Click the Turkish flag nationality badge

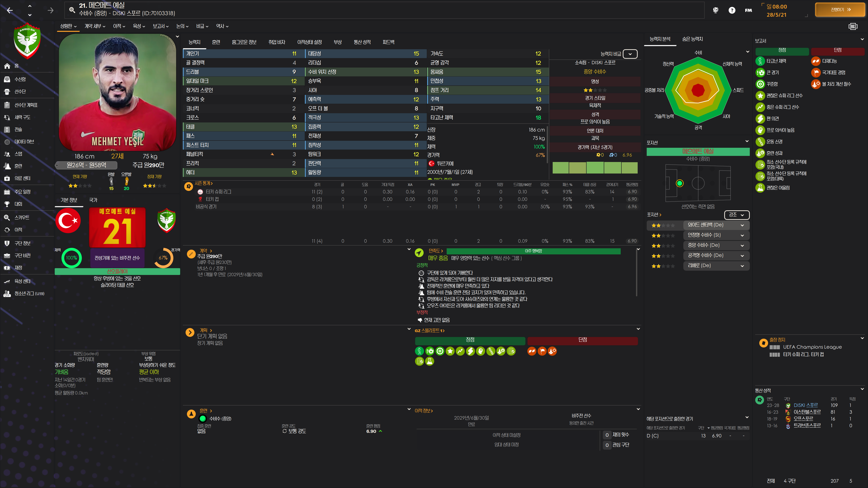pyautogui.click(x=68, y=221)
